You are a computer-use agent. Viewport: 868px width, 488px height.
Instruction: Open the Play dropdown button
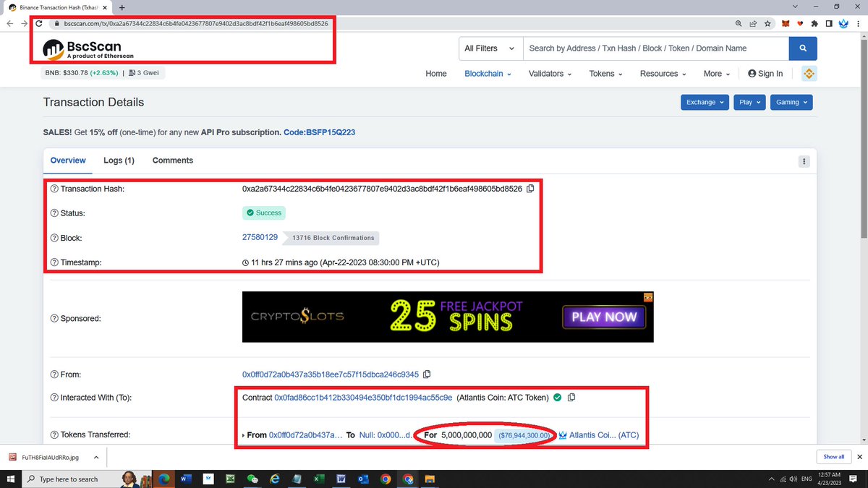749,103
